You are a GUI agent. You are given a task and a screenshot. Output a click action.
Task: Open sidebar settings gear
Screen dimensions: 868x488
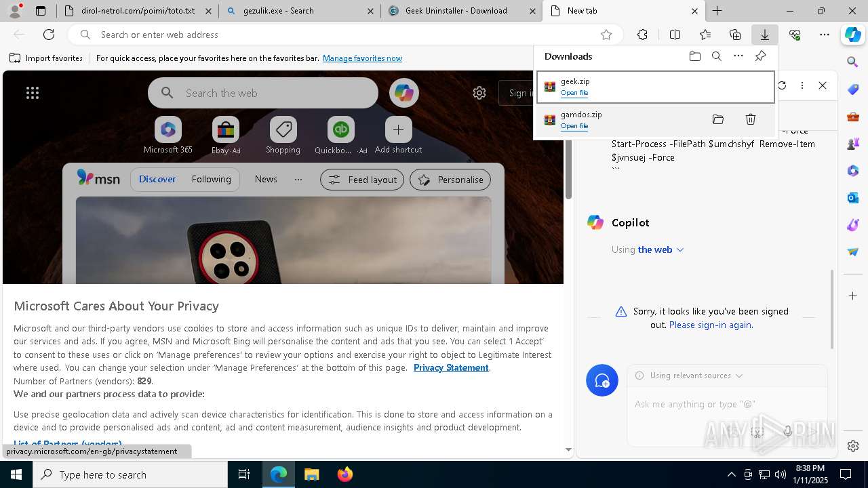coord(853,446)
